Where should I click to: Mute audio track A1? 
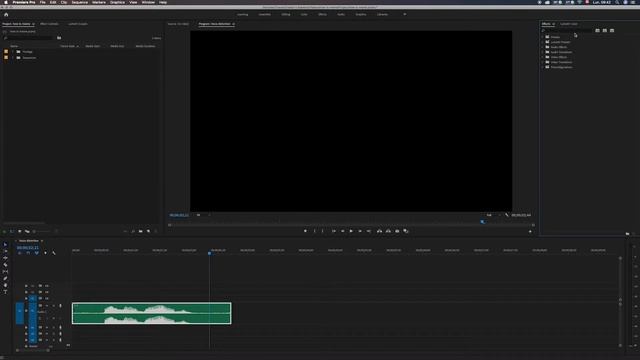coord(47,306)
